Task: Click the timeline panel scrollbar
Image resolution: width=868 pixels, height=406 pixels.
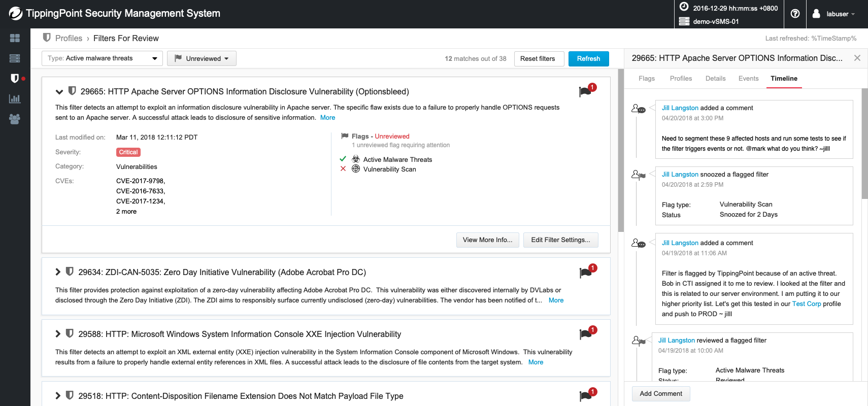Action: [x=864, y=144]
